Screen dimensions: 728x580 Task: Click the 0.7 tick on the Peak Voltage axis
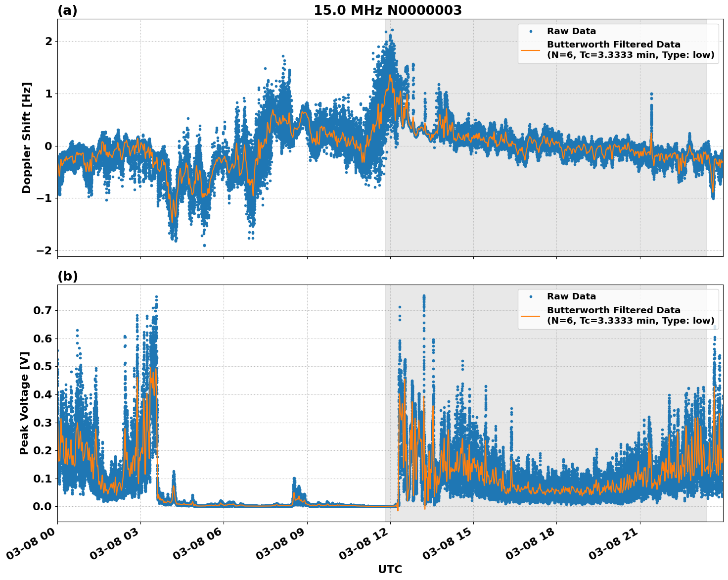[x=43, y=311]
